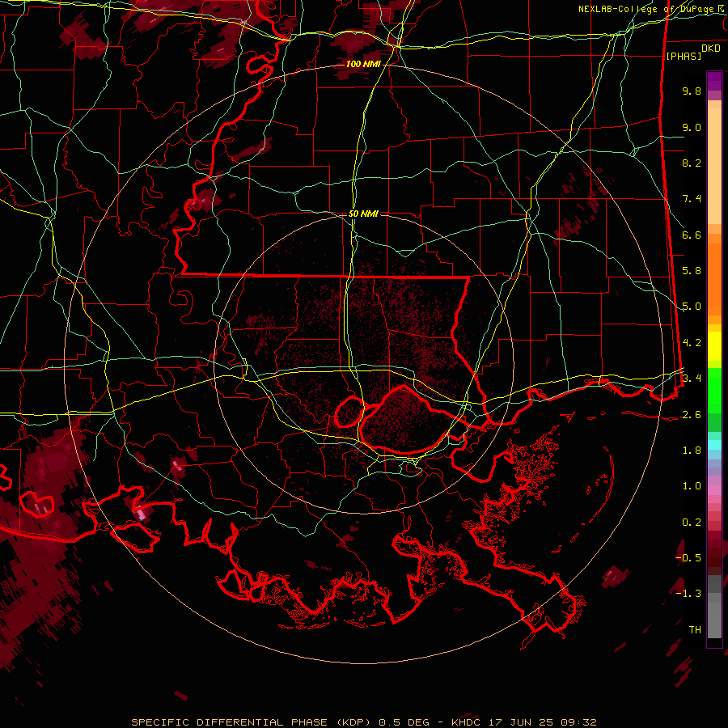Screen dimensions: 728x728
Task: Pick the pink segment of the color bar
Action: 714,490
